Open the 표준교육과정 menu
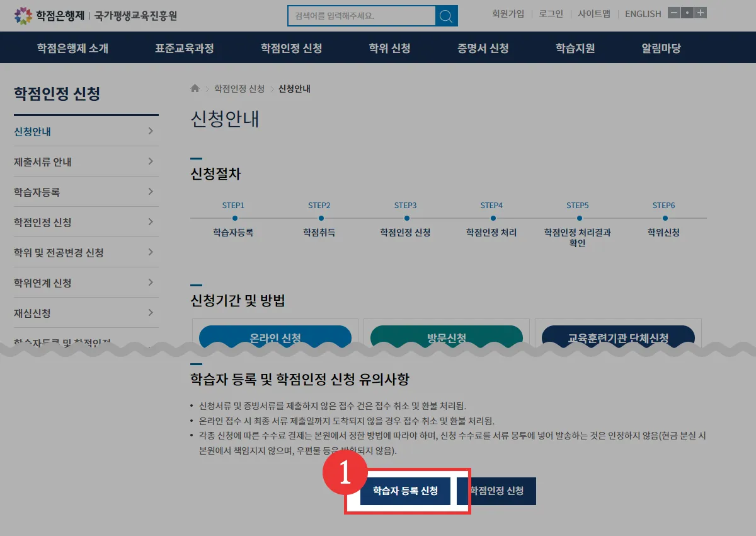756x536 pixels. click(184, 47)
